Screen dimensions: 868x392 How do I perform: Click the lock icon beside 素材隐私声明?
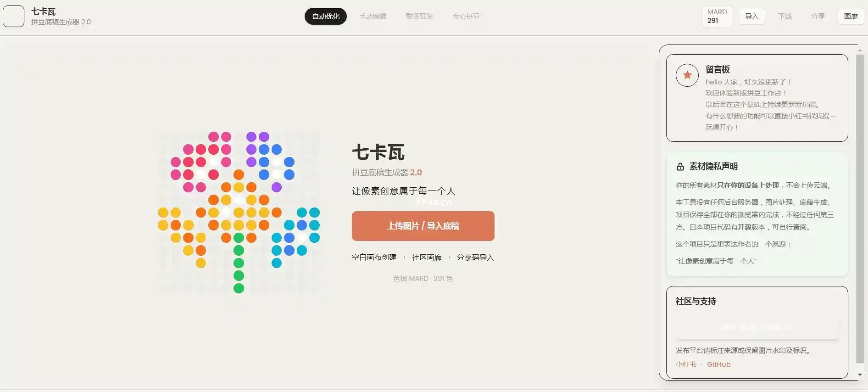[x=680, y=167]
